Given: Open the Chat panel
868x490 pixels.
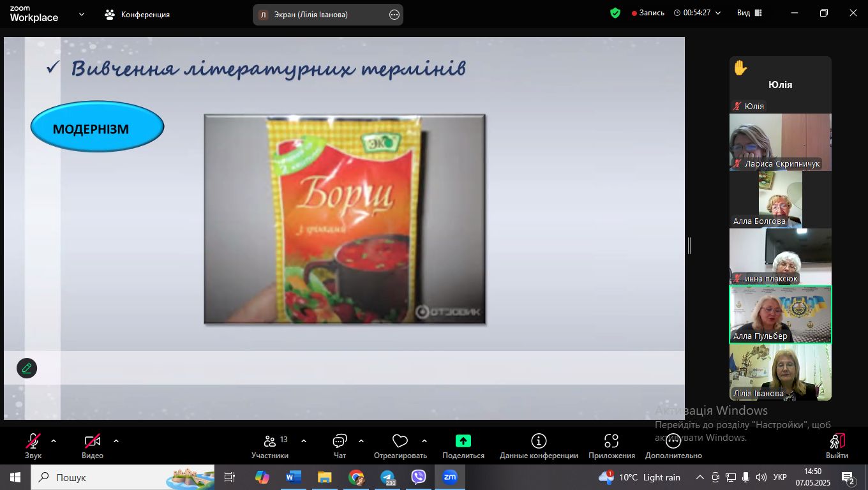Looking at the screenshot, I should click(340, 446).
